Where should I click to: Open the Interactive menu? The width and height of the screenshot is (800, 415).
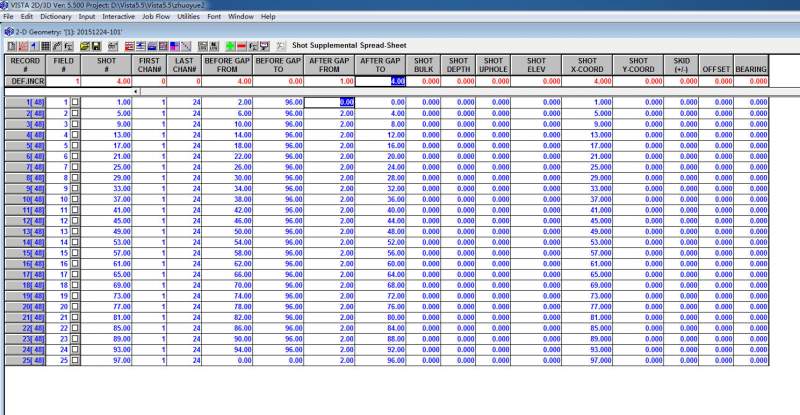click(x=118, y=16)
